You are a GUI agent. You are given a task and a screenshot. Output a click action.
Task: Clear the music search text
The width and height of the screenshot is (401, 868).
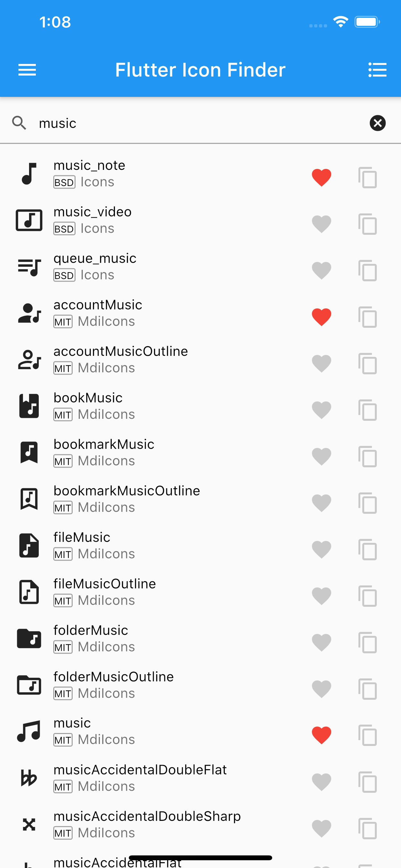(377, 123)
